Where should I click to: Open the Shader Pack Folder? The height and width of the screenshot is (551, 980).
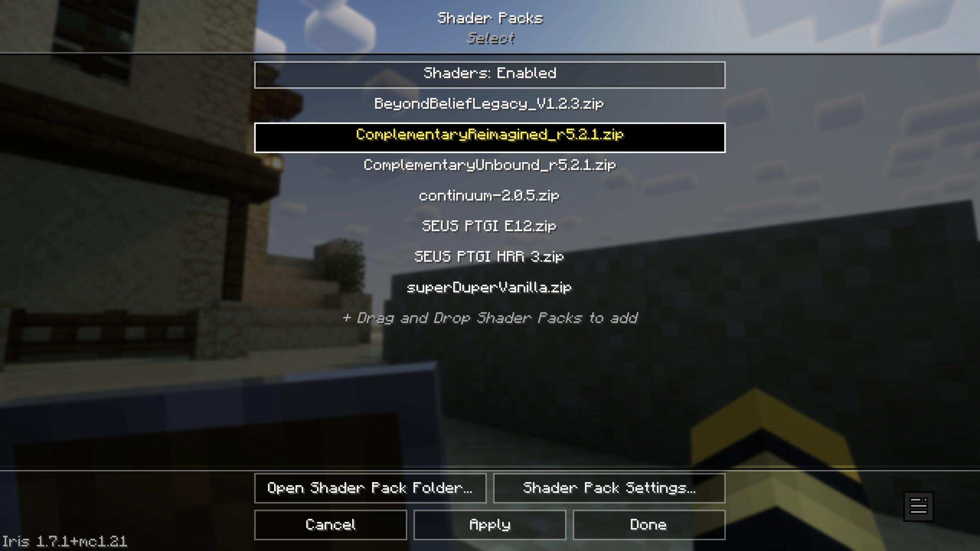coord(369,488)
